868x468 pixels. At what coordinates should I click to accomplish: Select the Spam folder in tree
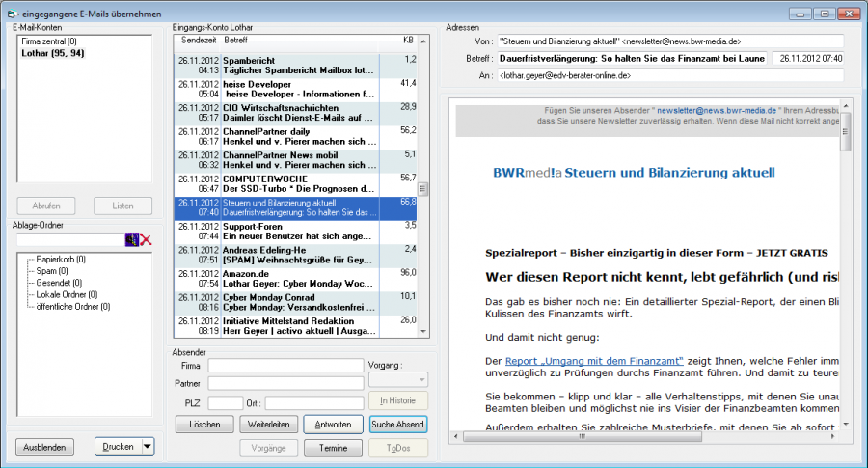[x=53, y=271]
